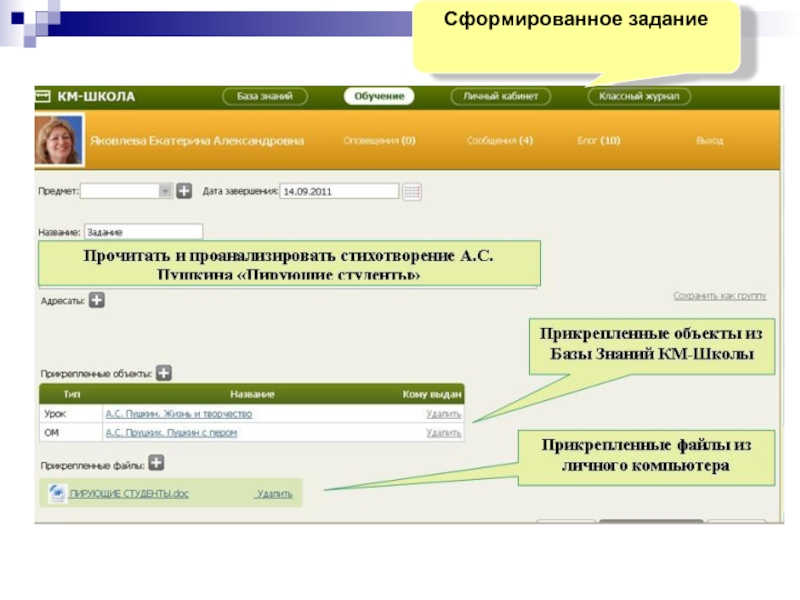Add attached objects with Прикрепленные объекты plus icon
The height and width of the screenshot is (600, 800).
pyautogui.click(x=164, y=373)
